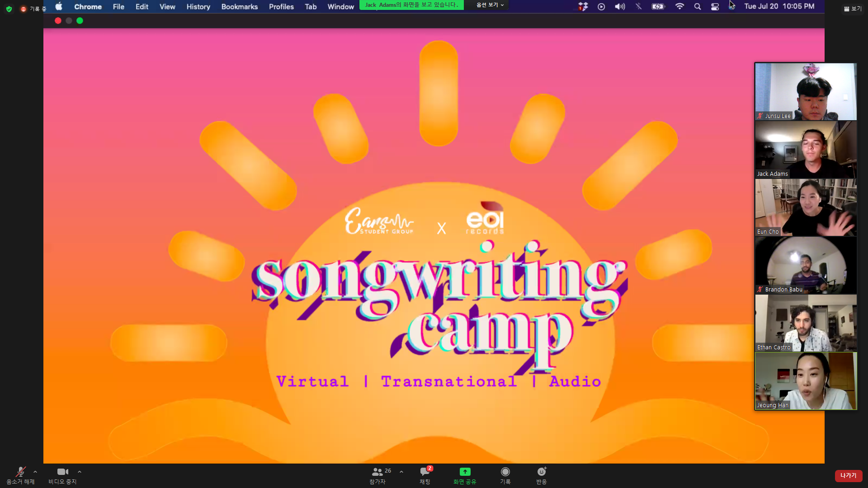Click the EOL records logo on slide

click(486, 218)
